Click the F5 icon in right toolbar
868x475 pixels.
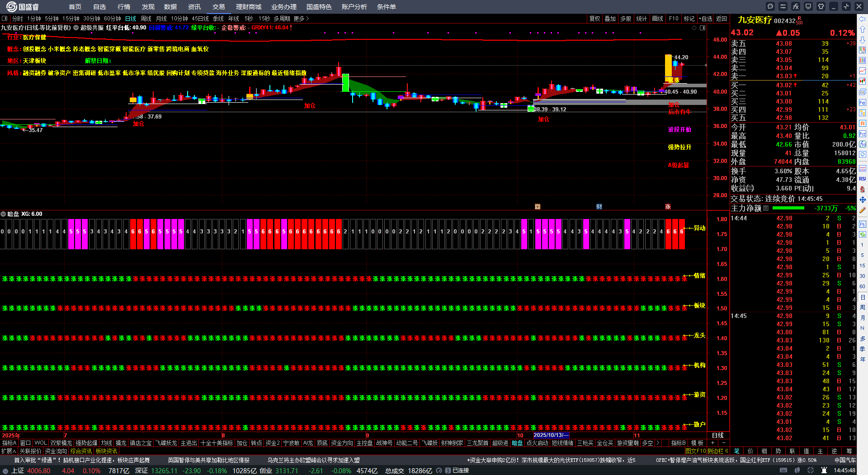pos(863,224)
